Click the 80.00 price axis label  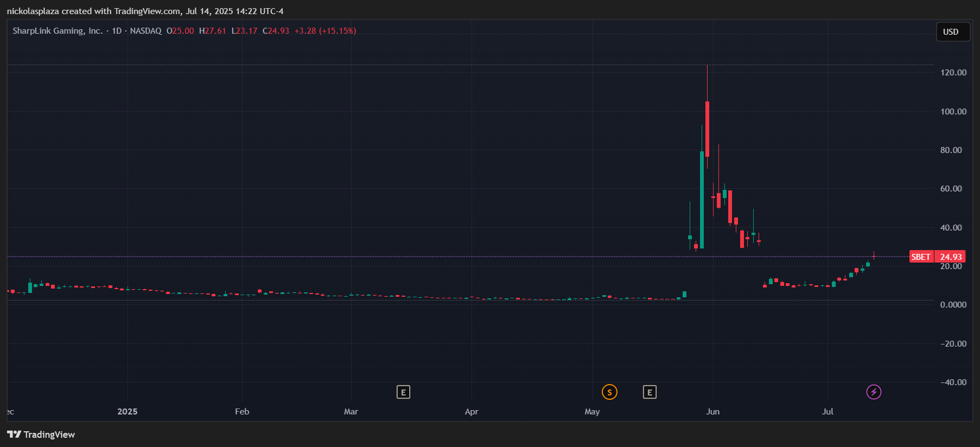click(951, 150)
